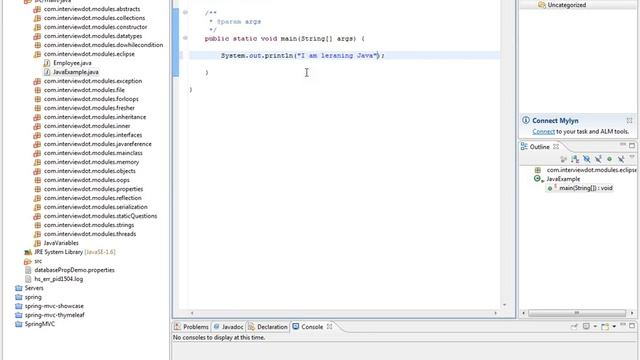The width and height of the screenshot is (640, 360).
Task: Select com.interviewdot.modules.eclipse package
Action: coord(89,54)
